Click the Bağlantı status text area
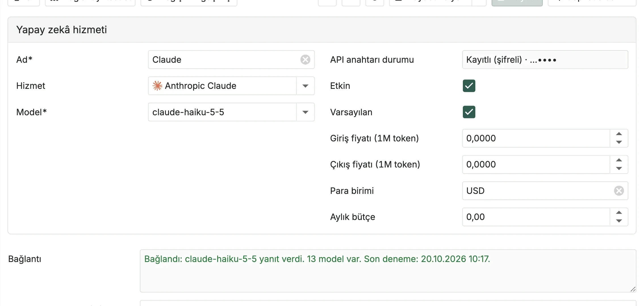This screenshot has width=644, height=306. click(388, 271)
